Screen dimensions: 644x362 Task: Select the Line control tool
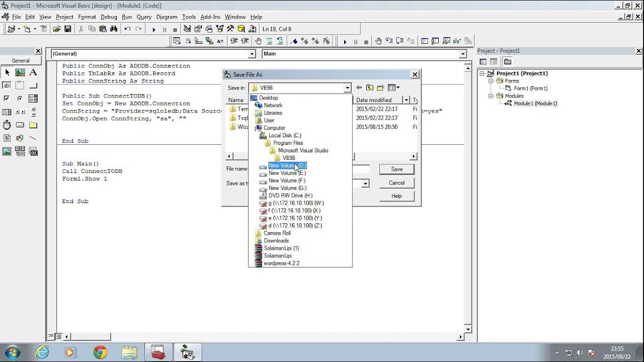click(33, 138)
